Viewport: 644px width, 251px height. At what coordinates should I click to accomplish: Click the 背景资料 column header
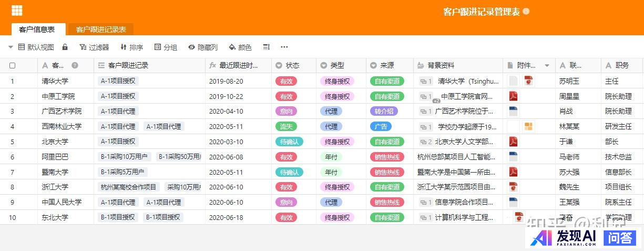[458, 65]
